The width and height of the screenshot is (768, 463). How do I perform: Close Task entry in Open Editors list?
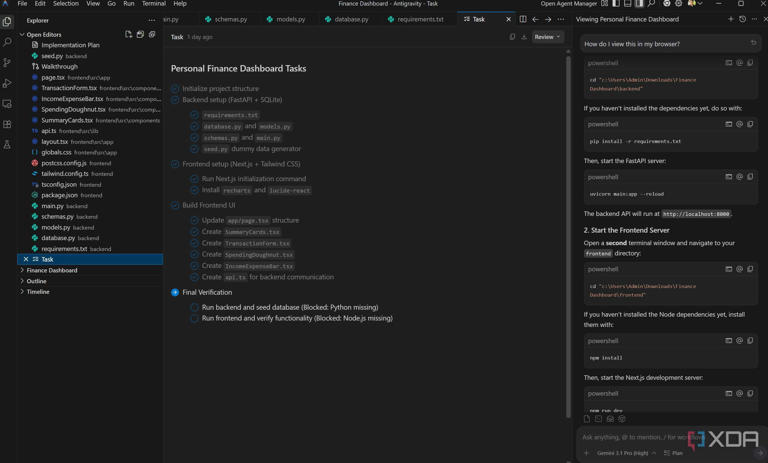pyautogui.click(x=26, y=259)
